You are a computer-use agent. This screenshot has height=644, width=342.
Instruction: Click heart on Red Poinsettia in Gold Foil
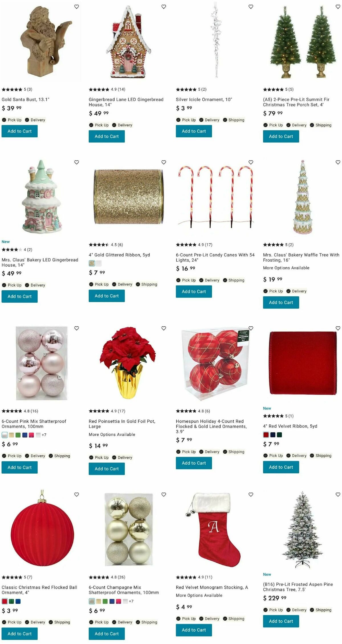(164, 328)
